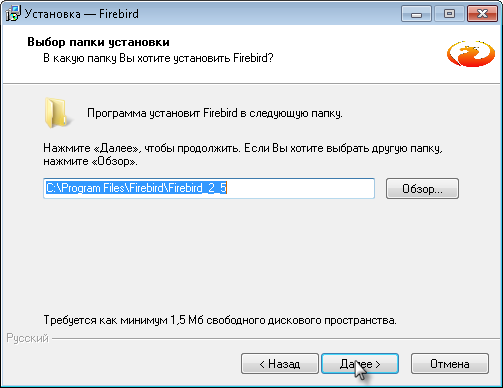This screenshot has width=503, height=388.
Task: Click into the installation path field
Action: click(209, 188)
